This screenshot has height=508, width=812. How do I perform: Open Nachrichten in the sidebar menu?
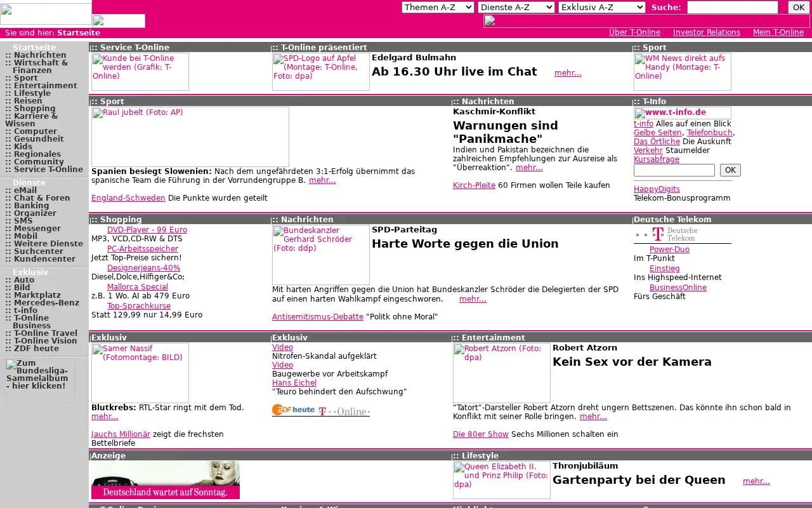40,55
